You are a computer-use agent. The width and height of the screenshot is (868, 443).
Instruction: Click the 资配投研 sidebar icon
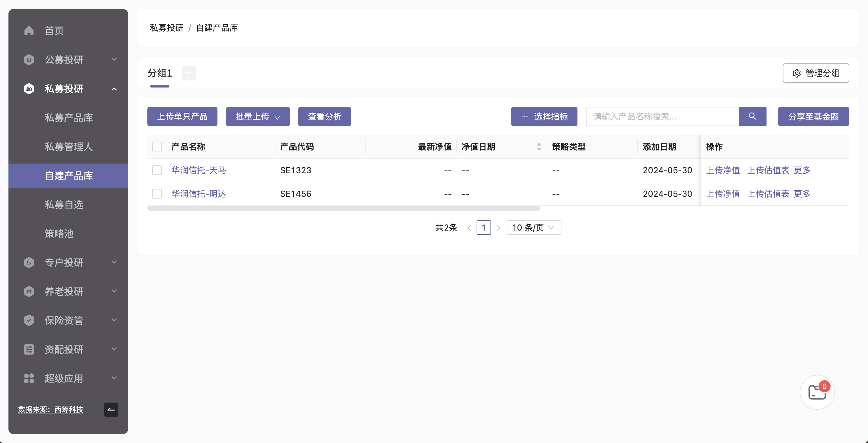[29, 349]
